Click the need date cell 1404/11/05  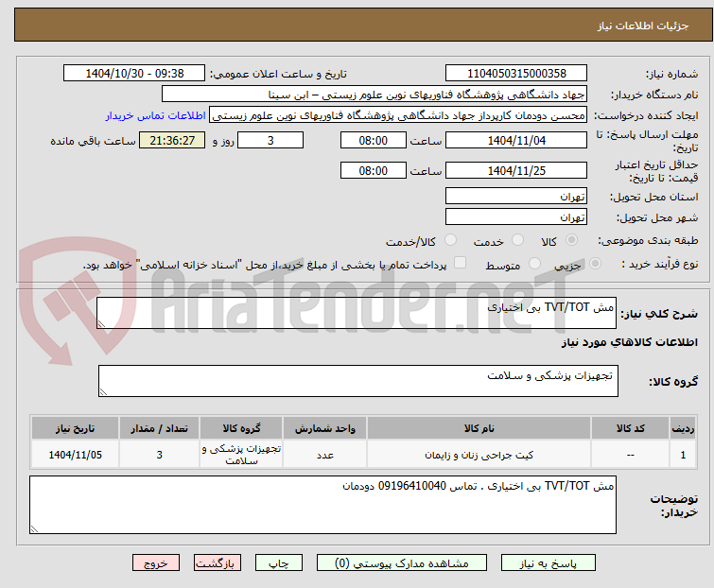[75, 455]
